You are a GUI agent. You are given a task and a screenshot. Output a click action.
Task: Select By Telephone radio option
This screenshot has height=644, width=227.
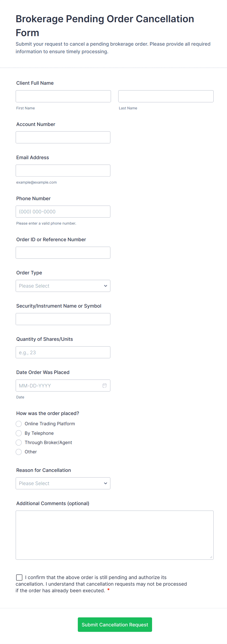point(19,433)
